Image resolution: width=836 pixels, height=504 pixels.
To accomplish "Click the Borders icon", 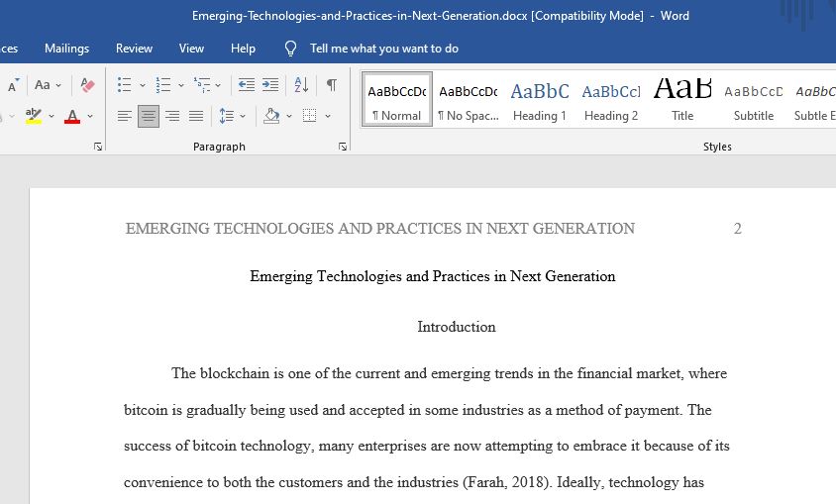I will (310, 116).
